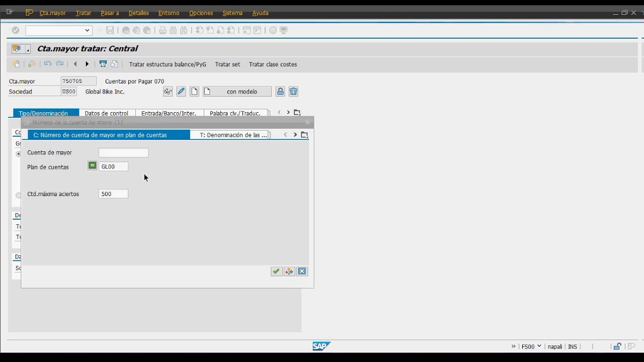644x362 pixels.
Task: Click the Block padlock icon
Action: click(280, 92)
